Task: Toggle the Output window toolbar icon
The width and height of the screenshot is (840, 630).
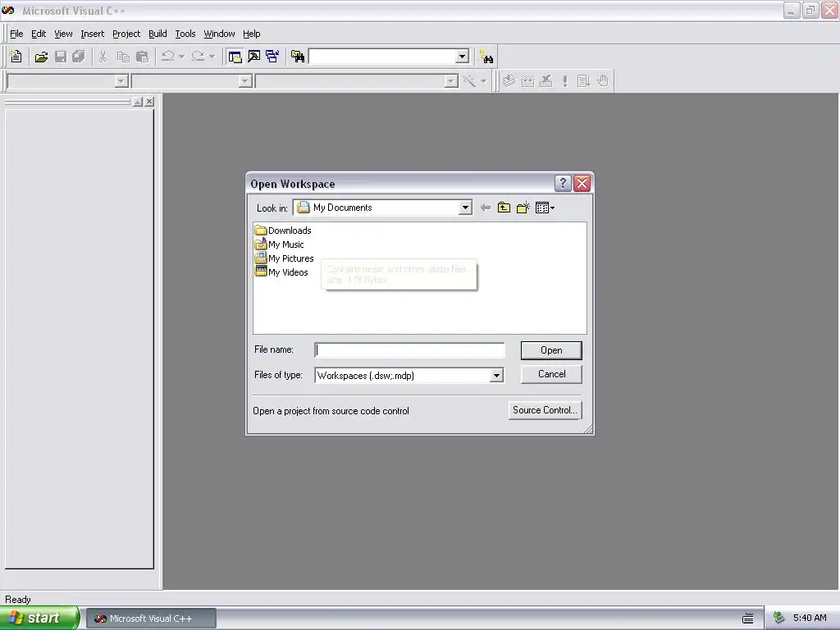Action: click(254, 57)
